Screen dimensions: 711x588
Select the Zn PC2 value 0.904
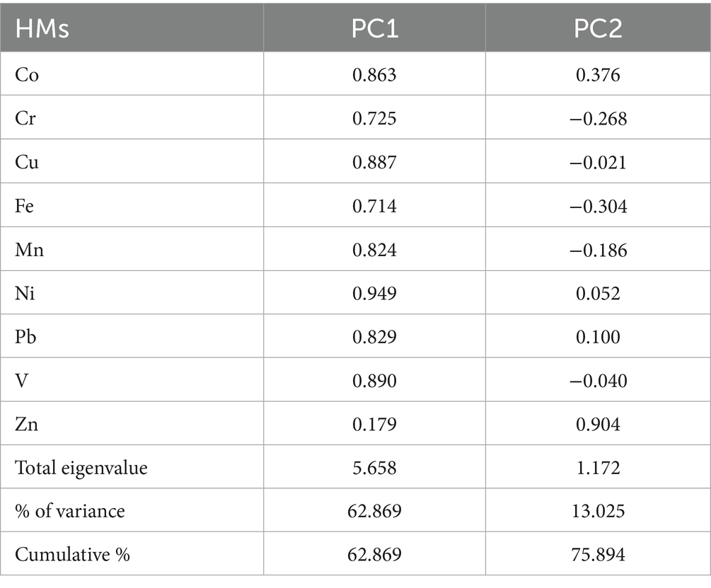pos(598,424)
